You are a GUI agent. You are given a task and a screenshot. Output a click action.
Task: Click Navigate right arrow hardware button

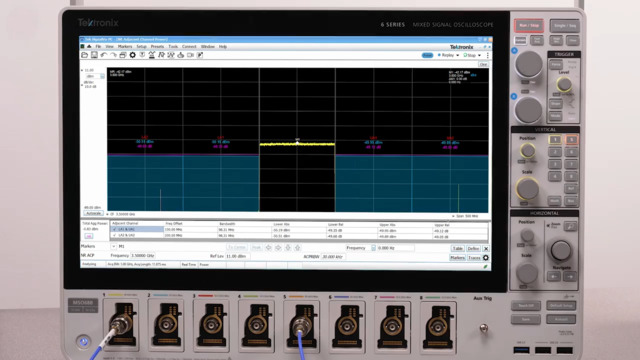point(570,277)
